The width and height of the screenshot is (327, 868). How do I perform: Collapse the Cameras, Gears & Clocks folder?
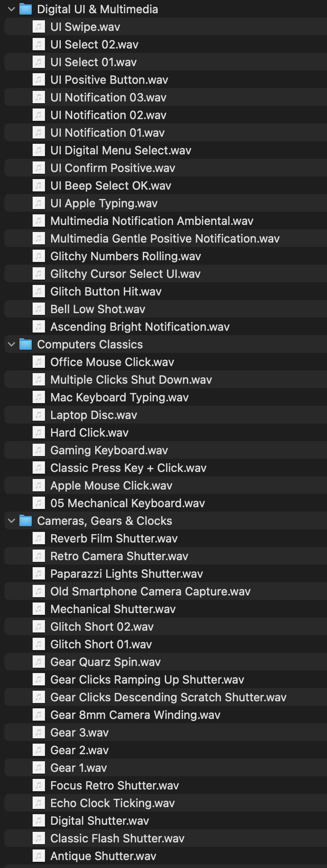point(11,521)
